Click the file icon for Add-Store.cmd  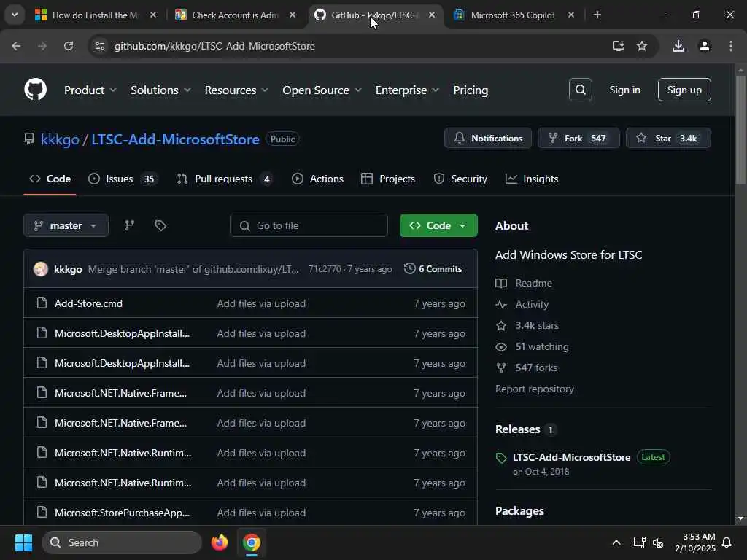coord(42,303)
